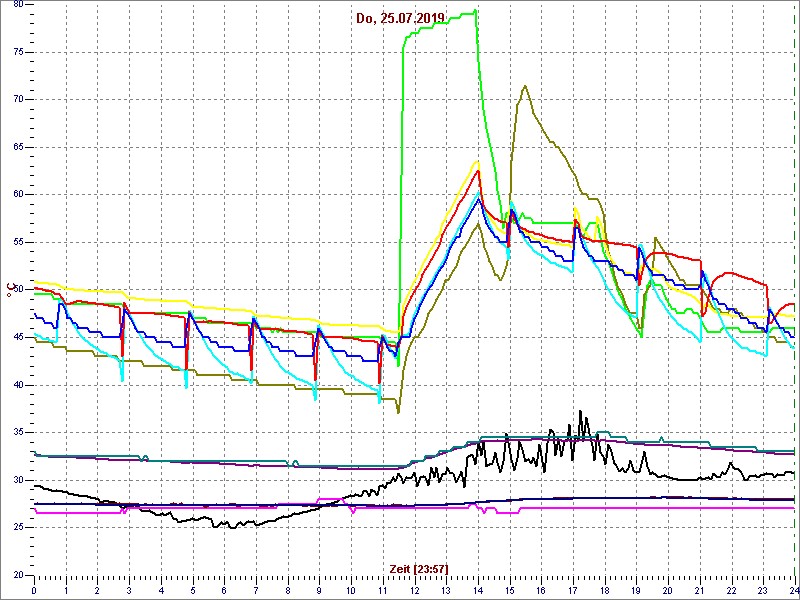Pick hour 19 on the time axis
Screen dimensions: 800x600
pyautogui.click(x=636, y=590)
